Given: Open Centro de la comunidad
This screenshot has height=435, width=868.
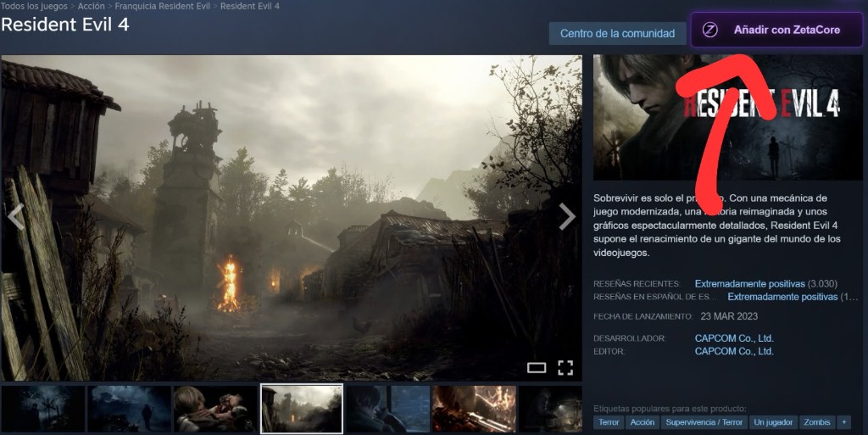Looking at the screenshot, I should coord(617,33).
